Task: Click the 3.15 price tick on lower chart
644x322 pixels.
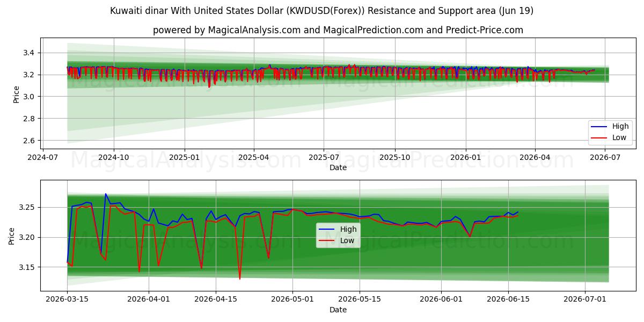Action: click(x=27, y=267)
